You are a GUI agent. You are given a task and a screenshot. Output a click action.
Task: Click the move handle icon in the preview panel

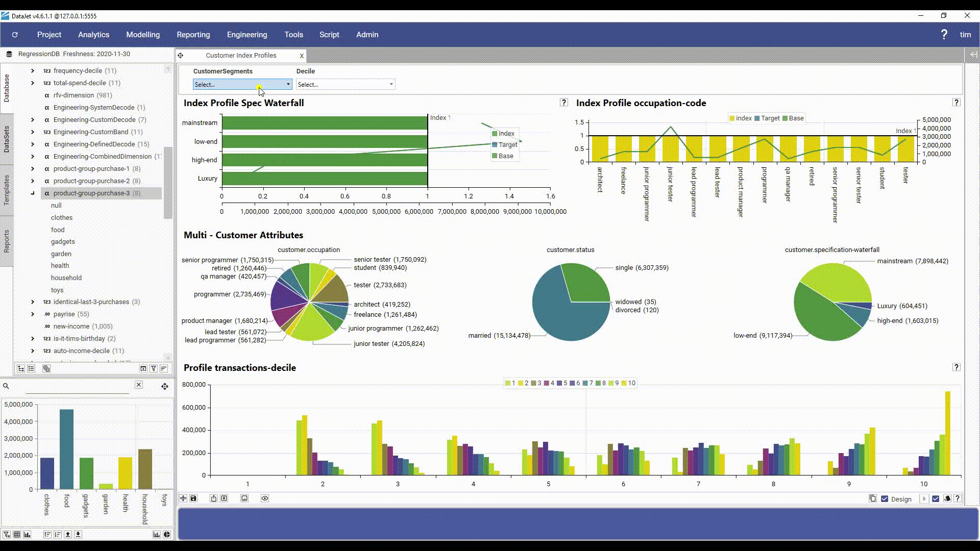[165, 386]
